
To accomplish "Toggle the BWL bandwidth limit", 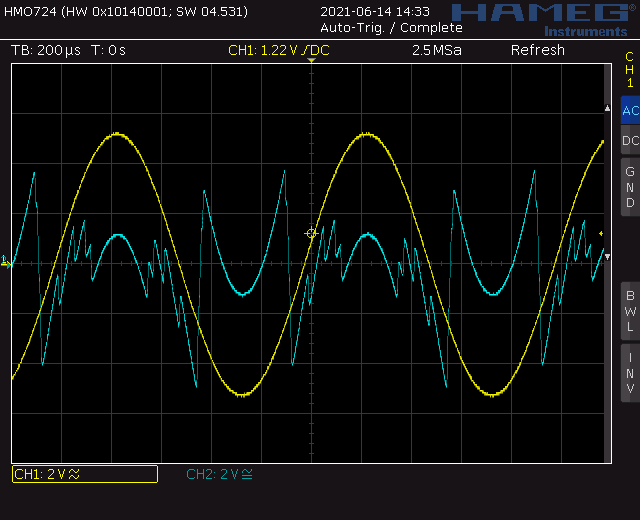I will [x=629, y=311].
